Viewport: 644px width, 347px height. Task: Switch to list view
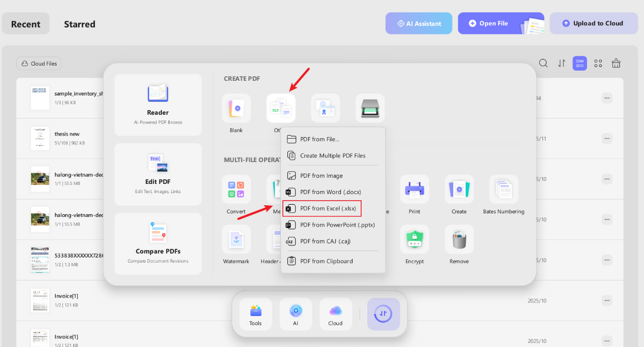(x=579, y=63)
